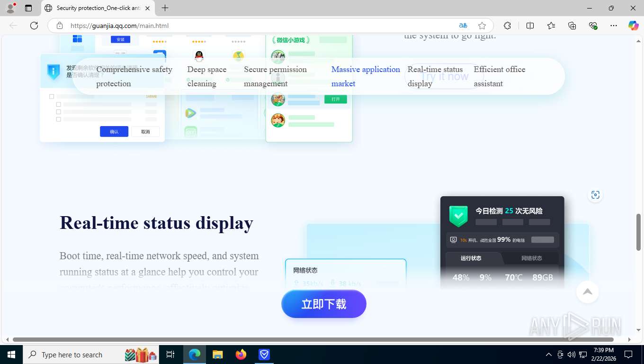The width and height of the screenshot is (644, 364).
Task: Close the Security protection browser tab
Action: [147, 8]
